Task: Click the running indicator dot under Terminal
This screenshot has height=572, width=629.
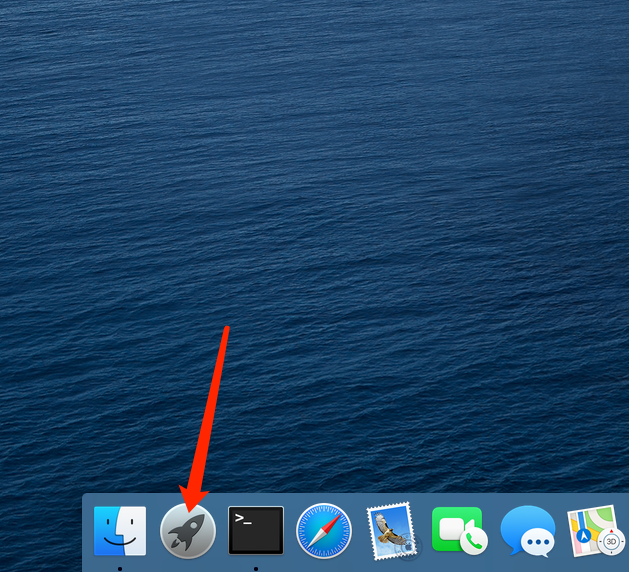Action: point(256,568)
